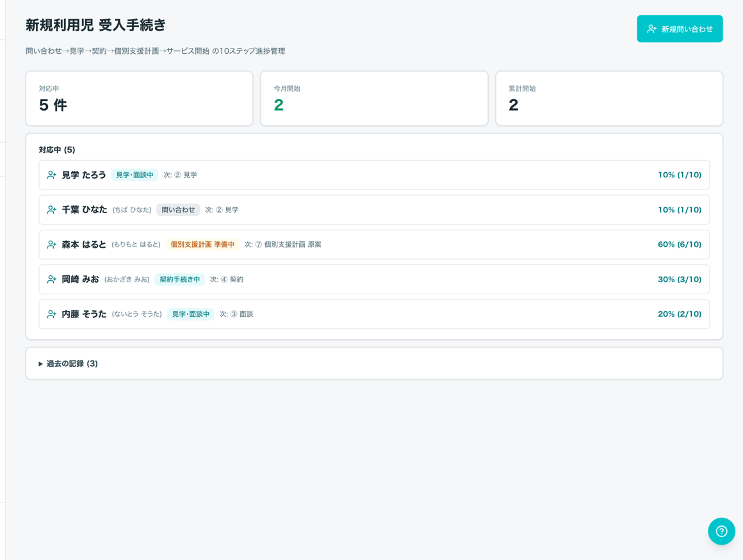This screenshot has height=560, width=743.
Task: Click the person icon beside 森本 はると
Action: pos(52,244)
